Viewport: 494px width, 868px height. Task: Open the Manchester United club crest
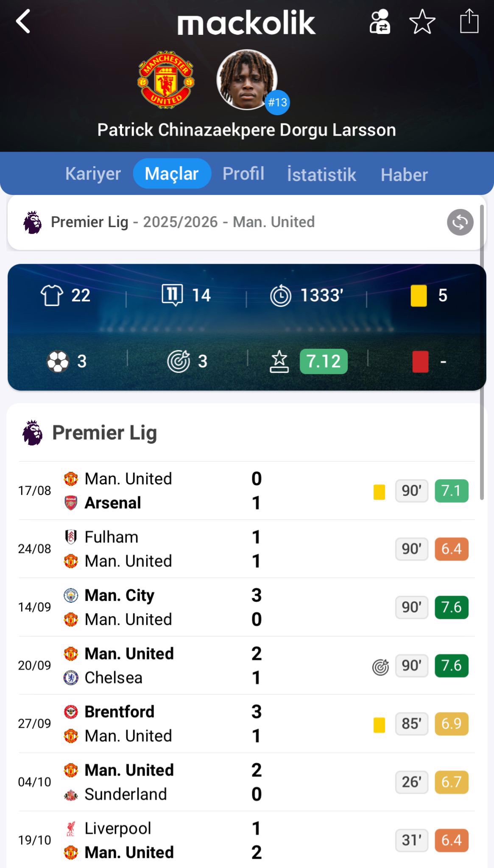[x=166, y=80]
